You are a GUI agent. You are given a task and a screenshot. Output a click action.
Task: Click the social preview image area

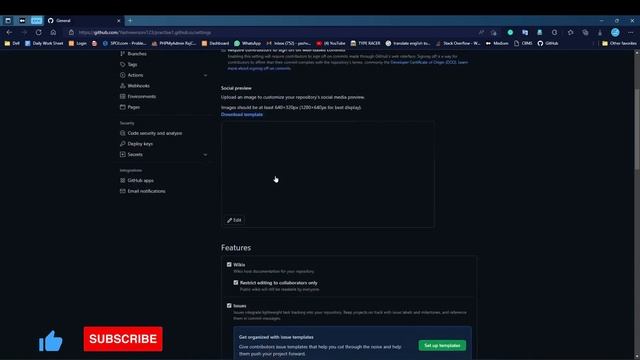[x=328, y=174]
